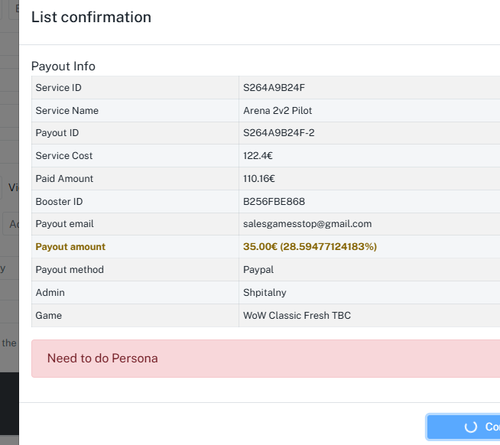Image resolution: width=500 pixels, height=445 pixels.
Task: Click the 'Service ID' label cell
Action: click(135, 87)
